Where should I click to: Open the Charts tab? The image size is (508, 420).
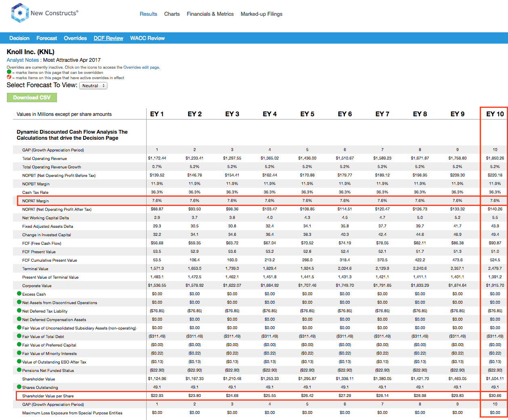click(172, 14)
